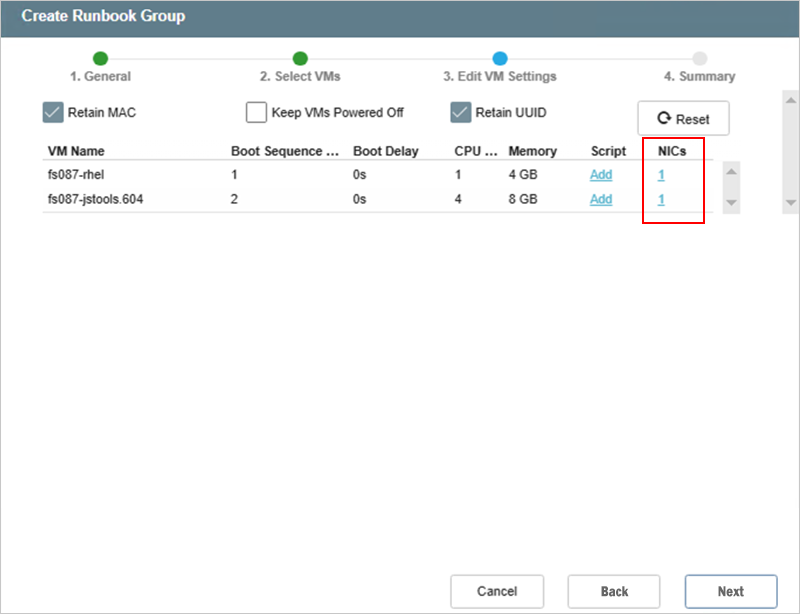800x614 pixels.
Task: Uncheck the Retain UUID checkbox
Action: [x=461, y=113]
